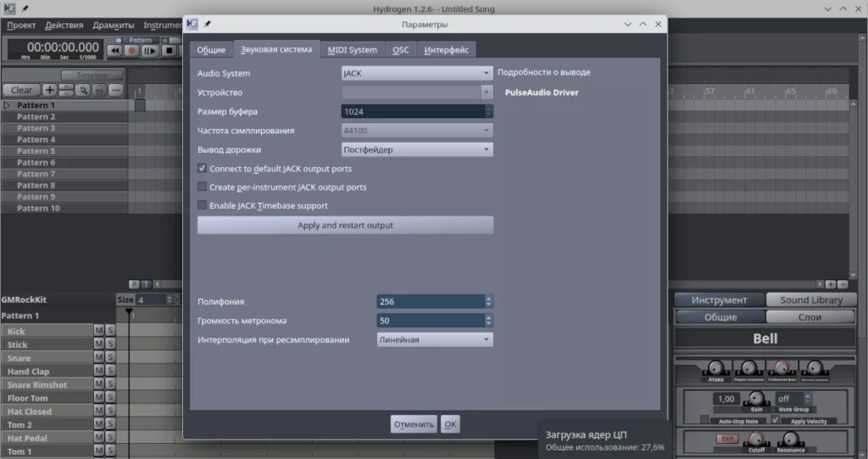Open the Интерполяция при ресэмплировании dropdown
Screen dimensions: 868x459
pyautogui.click(x=435, y=339)
